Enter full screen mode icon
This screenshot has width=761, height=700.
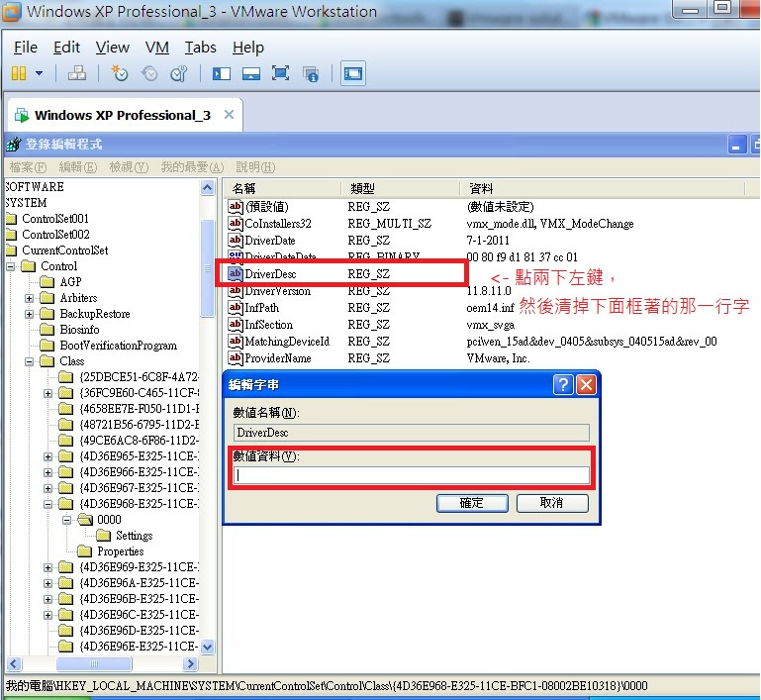[280, 74]
